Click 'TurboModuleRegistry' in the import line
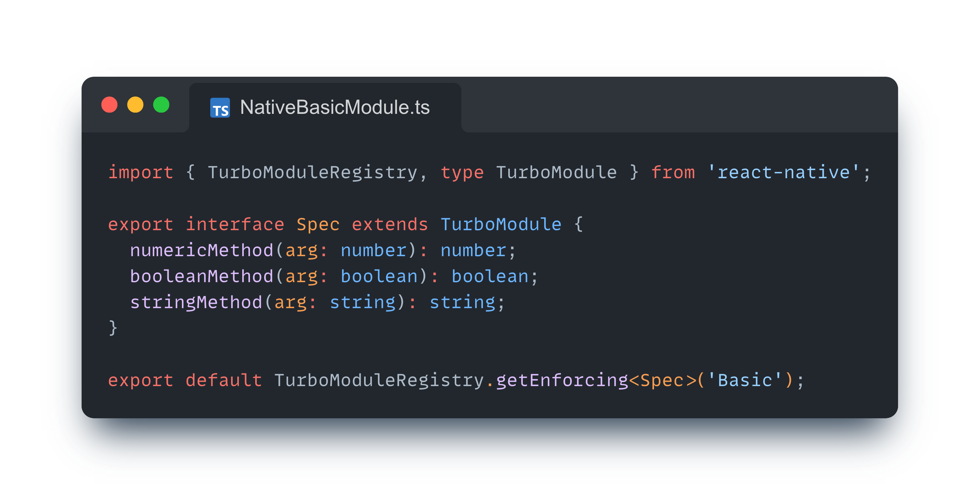The image size is (980, 495). [x=312, y=172]
